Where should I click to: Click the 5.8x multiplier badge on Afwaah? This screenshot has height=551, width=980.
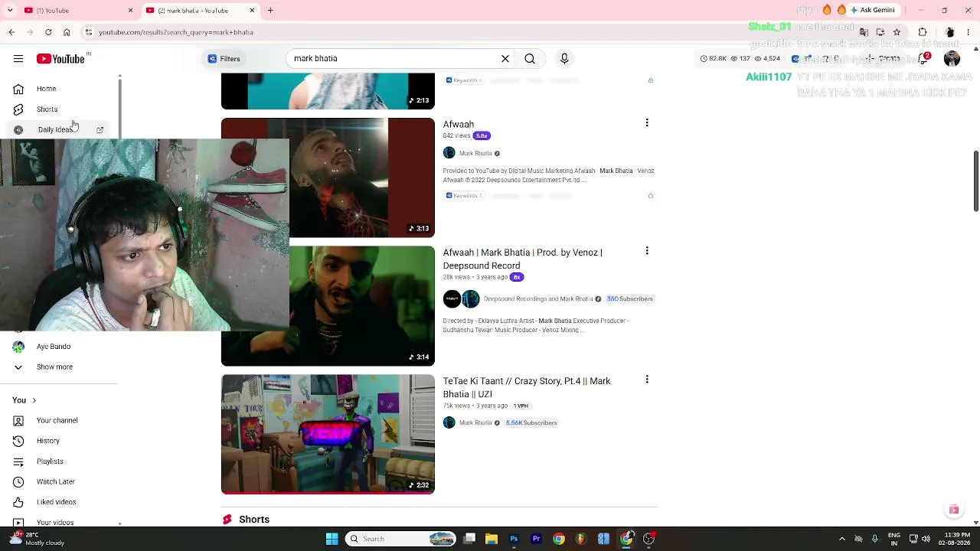[482, 135]
